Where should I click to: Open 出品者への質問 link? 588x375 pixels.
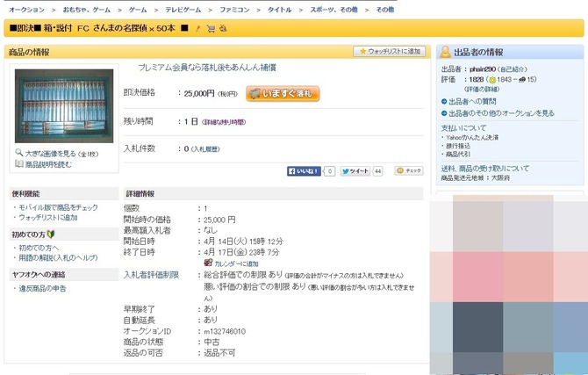click(472, 101)
